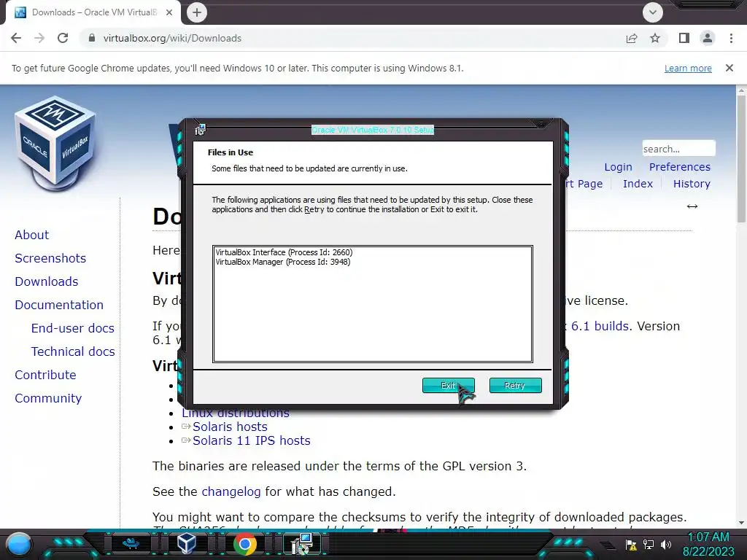Click the setup dialog's title bar installer icon
This screenshot has width=747, height=560.
pos(200,130)
